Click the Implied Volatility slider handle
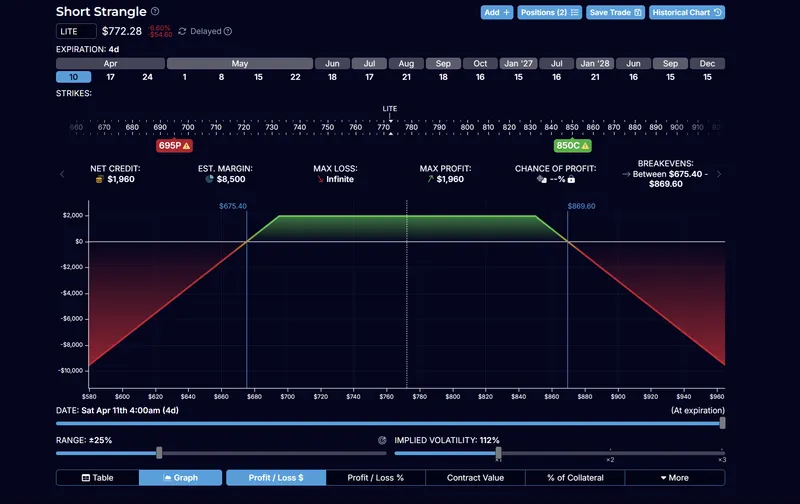The height and width of the screenshot is (504, 800). click(498, 453)
